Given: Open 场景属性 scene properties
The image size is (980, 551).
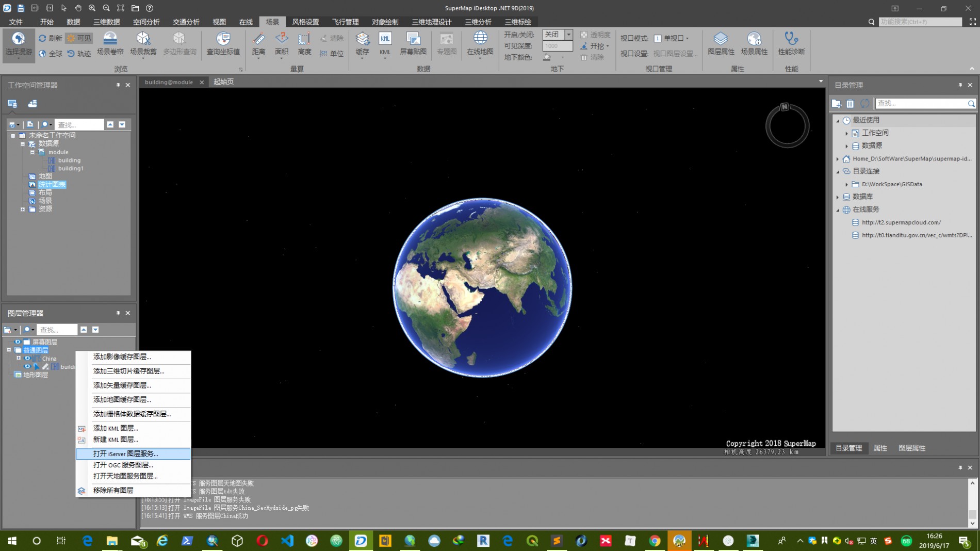Looking at the screenshot, I should click(754, 43).
